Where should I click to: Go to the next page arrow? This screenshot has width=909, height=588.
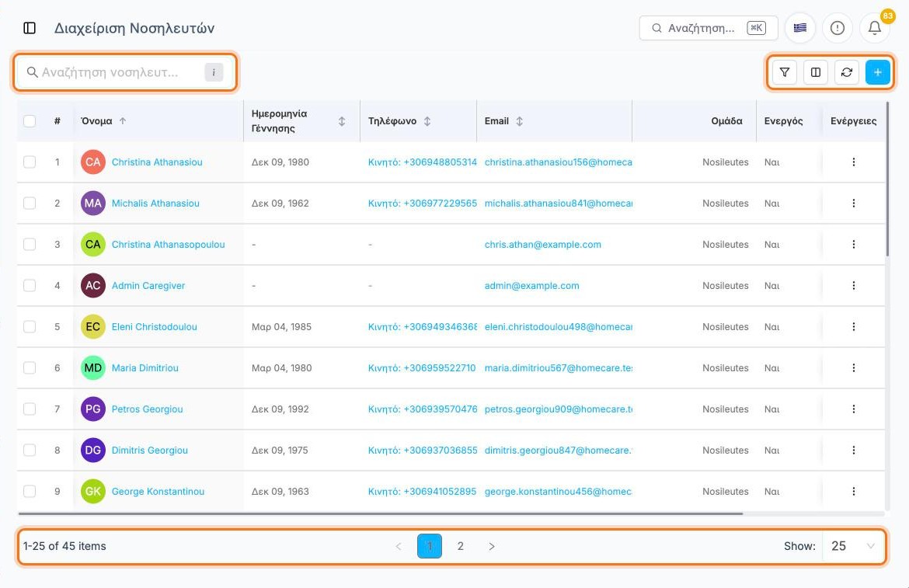[492, 546]
